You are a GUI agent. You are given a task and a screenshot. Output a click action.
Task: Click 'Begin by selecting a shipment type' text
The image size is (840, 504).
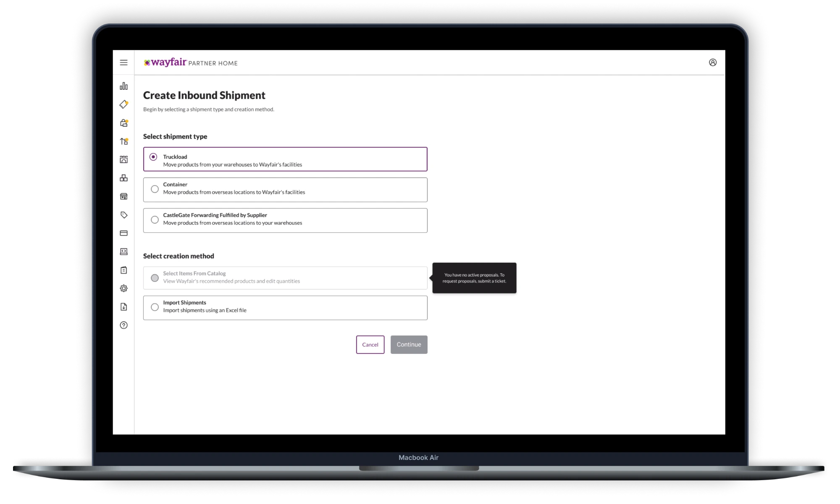[x=208, y=110]
